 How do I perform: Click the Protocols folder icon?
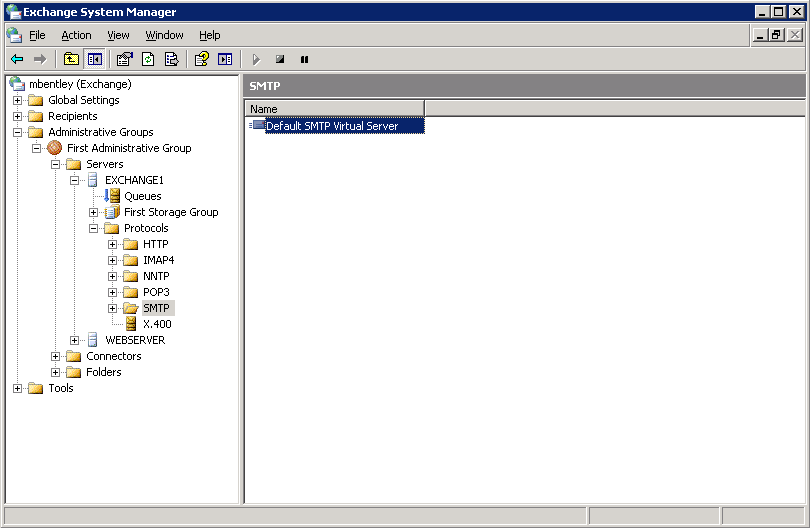point(112,228)
